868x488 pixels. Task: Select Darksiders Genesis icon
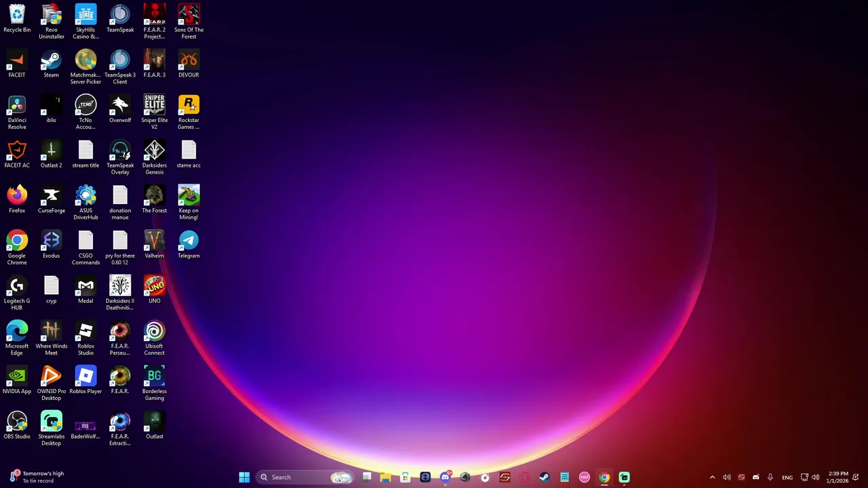[155, 157]
